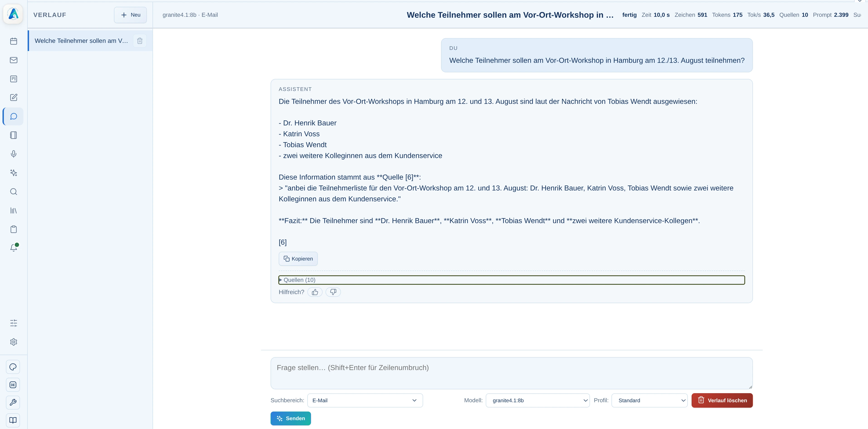The image size is (868, 429).
Task: Open the clipboard icon in sidebar
Action: 13,229
